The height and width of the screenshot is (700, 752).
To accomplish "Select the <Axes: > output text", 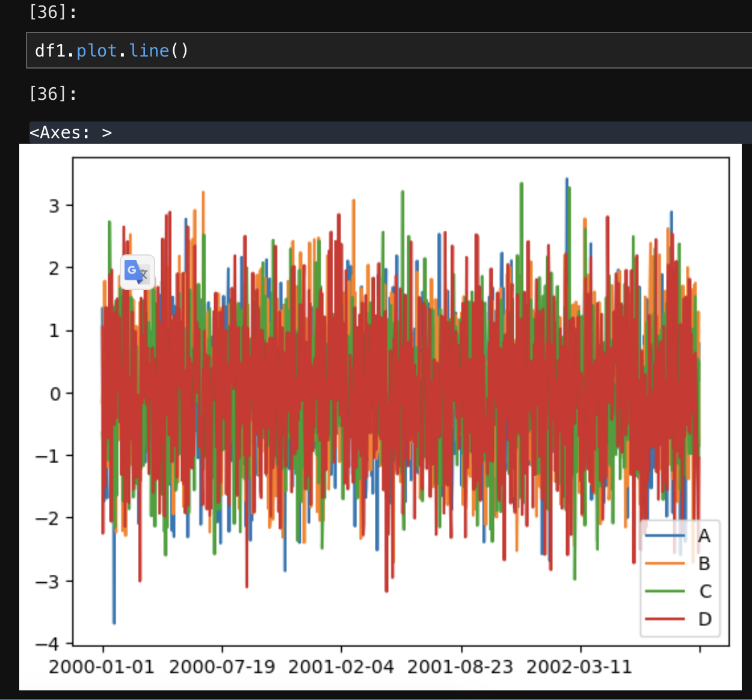I will coord(71,132).
